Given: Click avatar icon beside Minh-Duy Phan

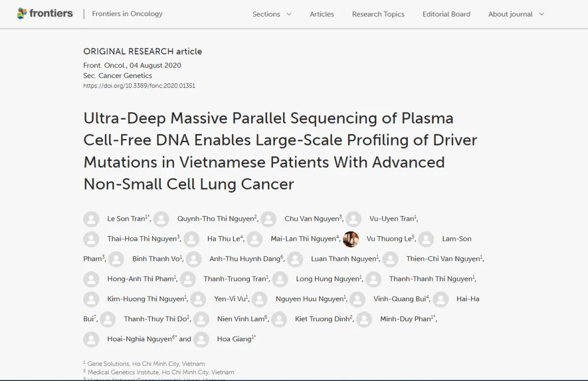Looking at the screenshot, I should pyautogui.click(x=364, y=320).
